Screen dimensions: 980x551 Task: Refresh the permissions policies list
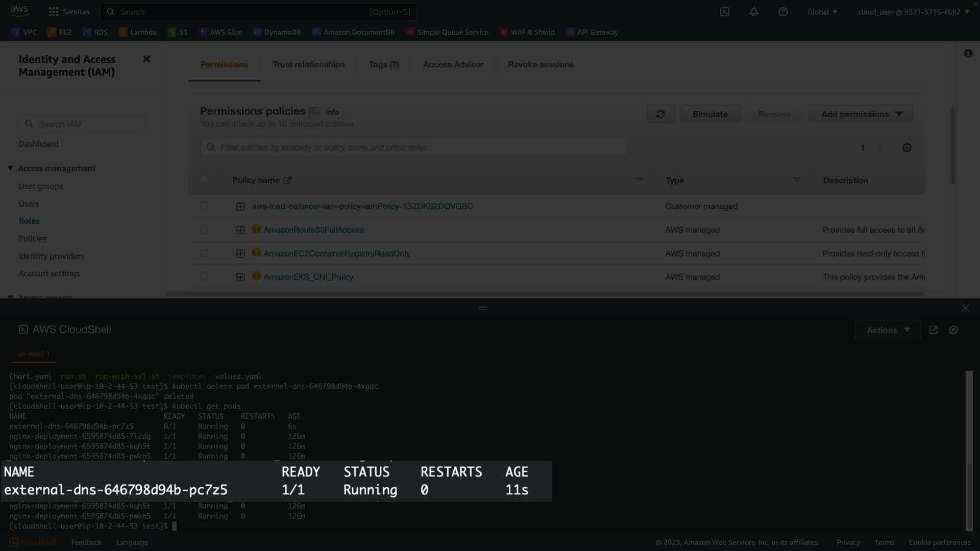660,114
